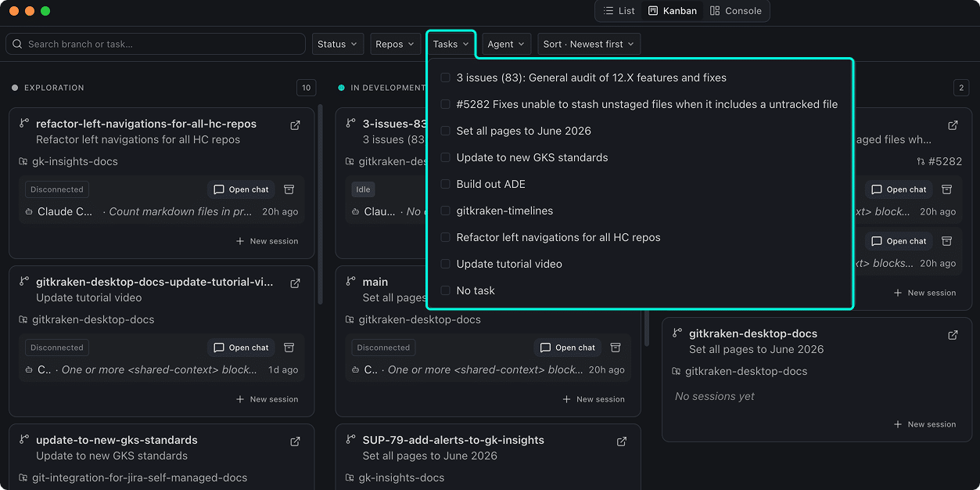Click 'Disconnected' chip in refactor-left-navigations card
980x490 pixels.
click(57, 189)
